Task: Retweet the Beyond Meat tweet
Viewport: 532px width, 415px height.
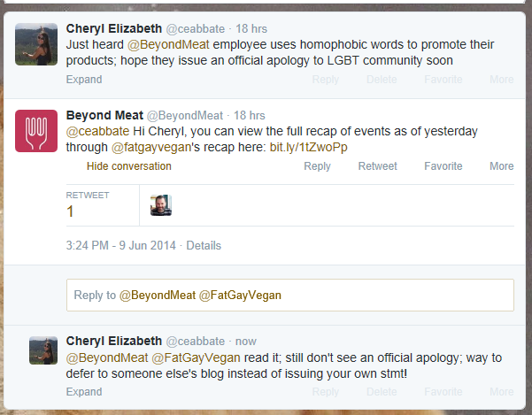Action: pyautogui.click(x=378, y=166)
